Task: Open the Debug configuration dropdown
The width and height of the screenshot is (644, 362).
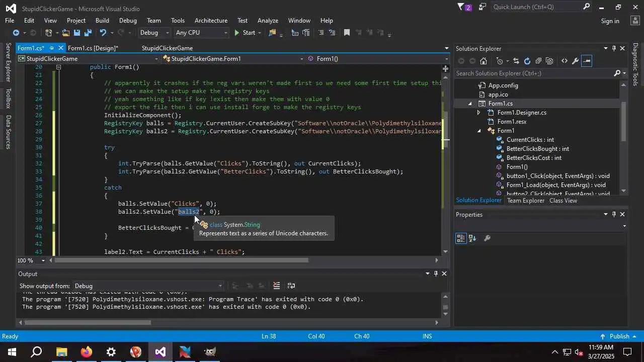Action: point(154,33)
